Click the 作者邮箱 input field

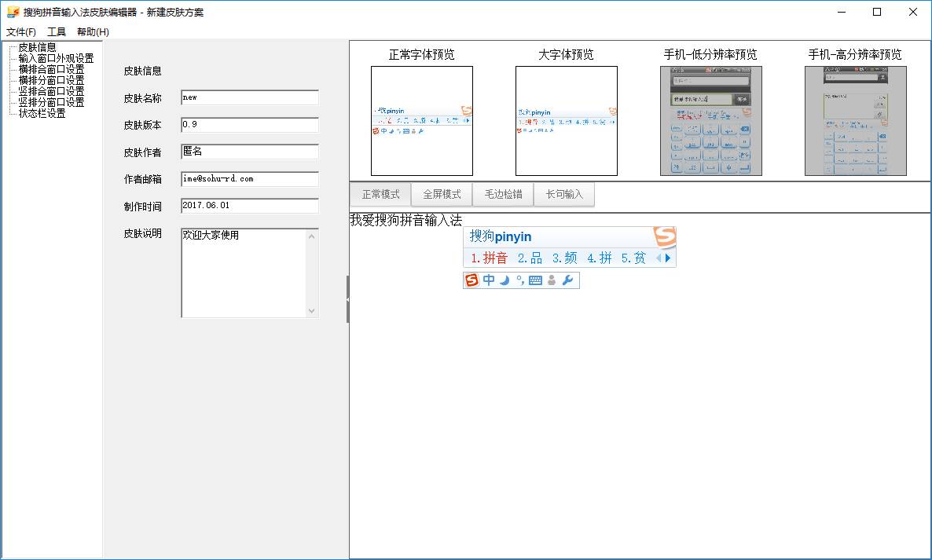pos(250,179)
